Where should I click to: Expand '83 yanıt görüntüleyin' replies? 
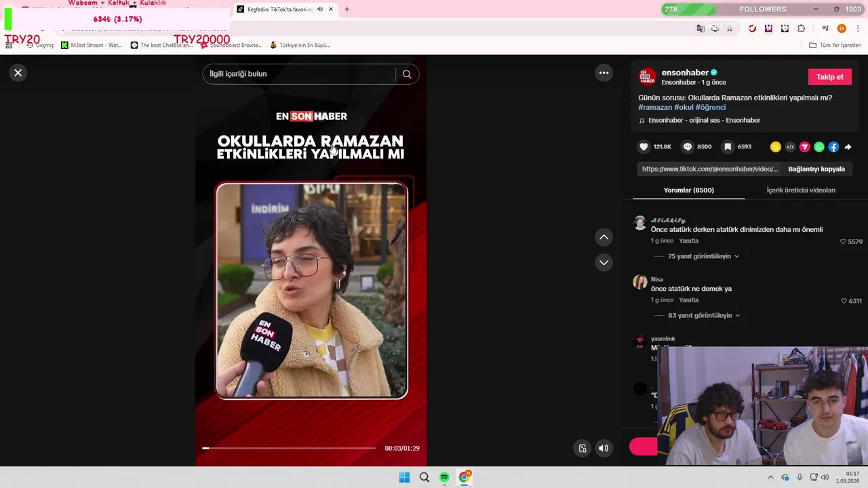tap(704, 315)
